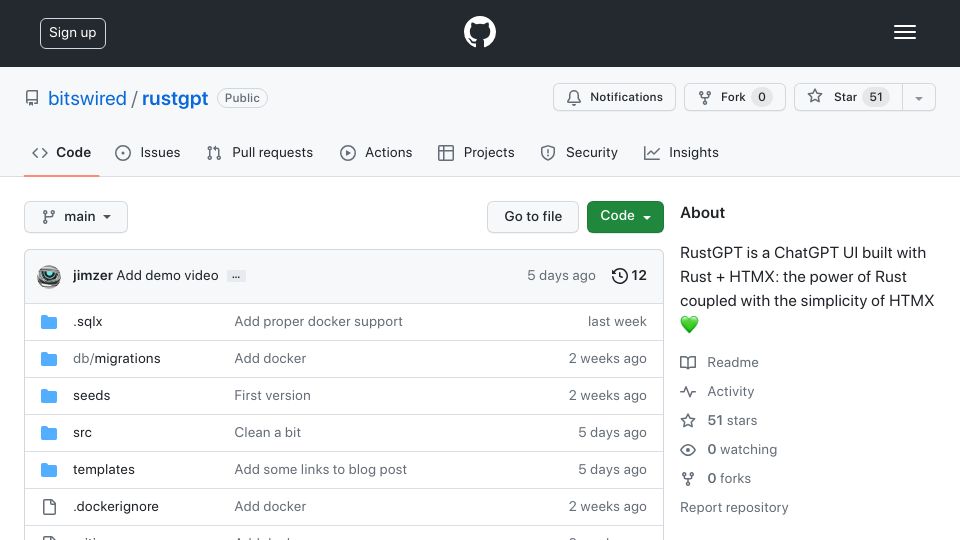This screenshot has height=540, width=960.
Task: Fork the repository using Fork button
Action: coord(735,97)
